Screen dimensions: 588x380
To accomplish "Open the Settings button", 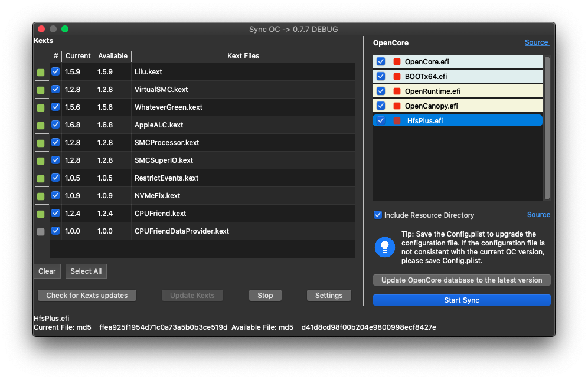I will pyautogui.click(x=329, y=295).
